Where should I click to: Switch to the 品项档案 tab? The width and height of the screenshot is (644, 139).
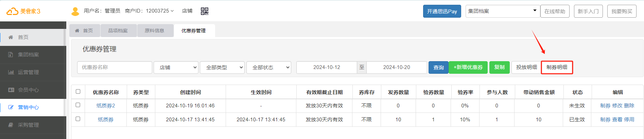pyautogui.click(x=118, y=31)
